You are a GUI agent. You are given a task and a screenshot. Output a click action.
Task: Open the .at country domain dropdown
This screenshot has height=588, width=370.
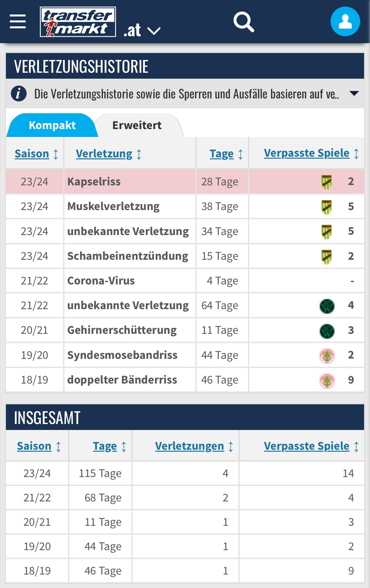click(142, 31)
